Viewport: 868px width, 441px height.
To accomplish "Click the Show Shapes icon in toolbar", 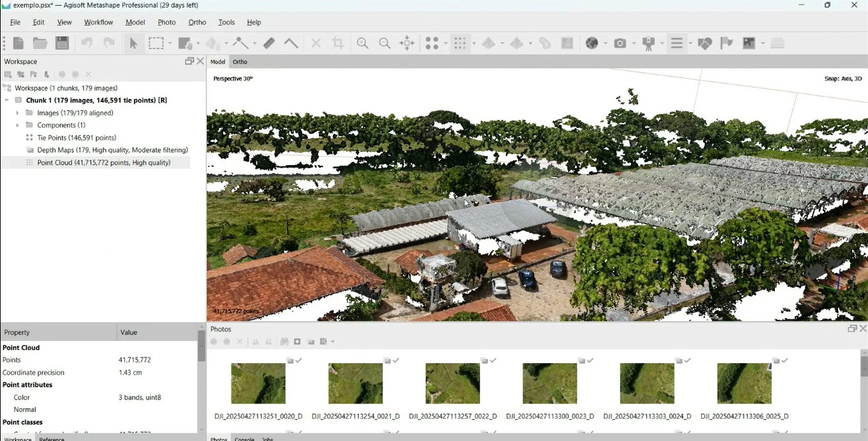I will coord(705,43).
